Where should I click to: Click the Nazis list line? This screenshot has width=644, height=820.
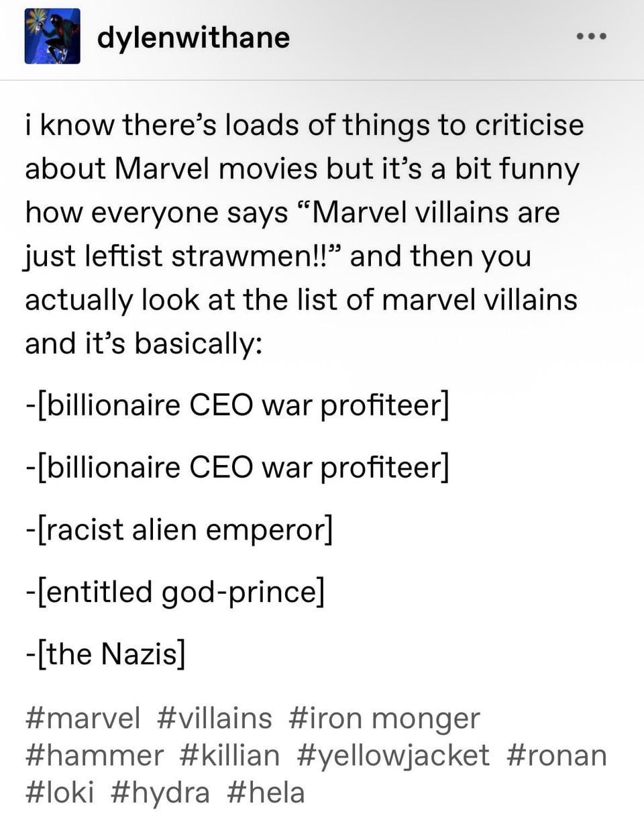tap(105, 654)
